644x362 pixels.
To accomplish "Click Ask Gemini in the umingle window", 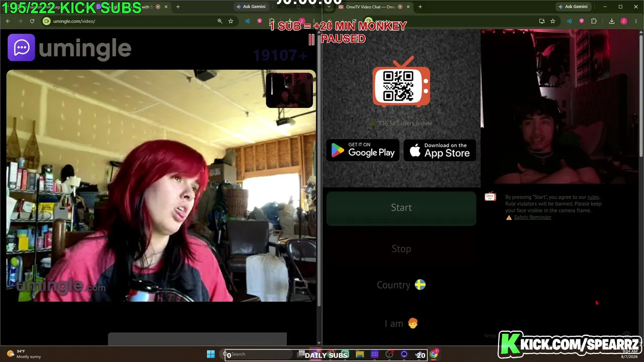I will 251,7.
